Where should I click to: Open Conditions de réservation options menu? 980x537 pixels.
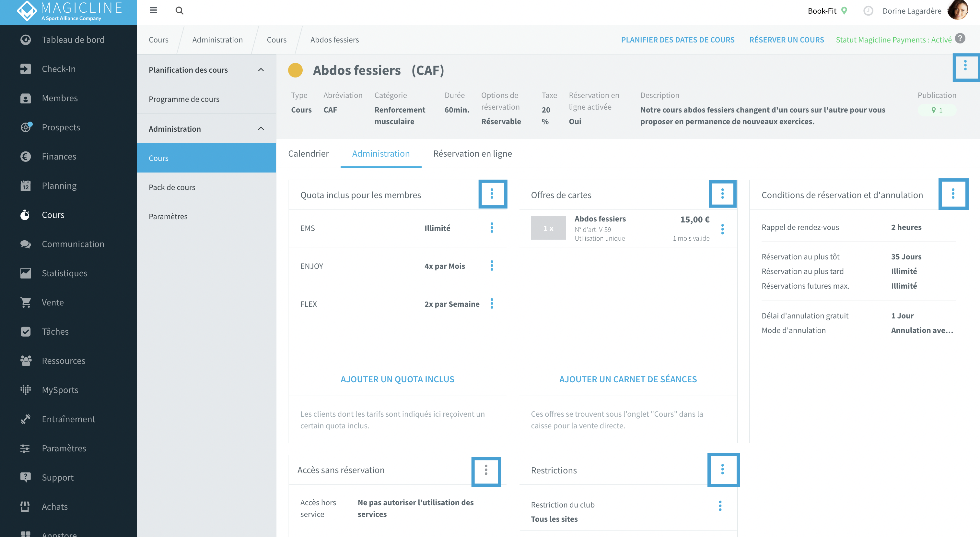tap(953, 194)
